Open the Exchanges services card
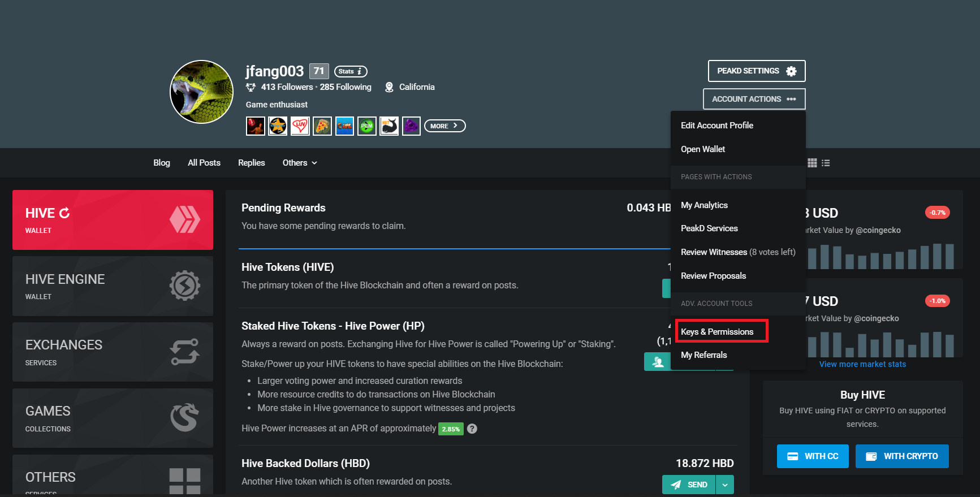This screenshot has height=497, width=980. point(113,352)
